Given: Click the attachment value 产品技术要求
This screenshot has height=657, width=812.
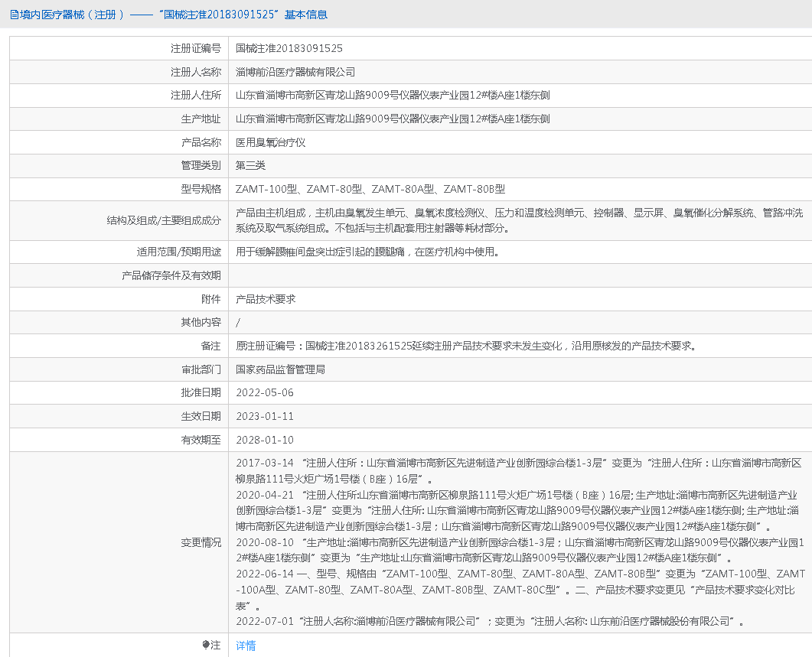Looking at the screenshot, I should coord(266,299).
